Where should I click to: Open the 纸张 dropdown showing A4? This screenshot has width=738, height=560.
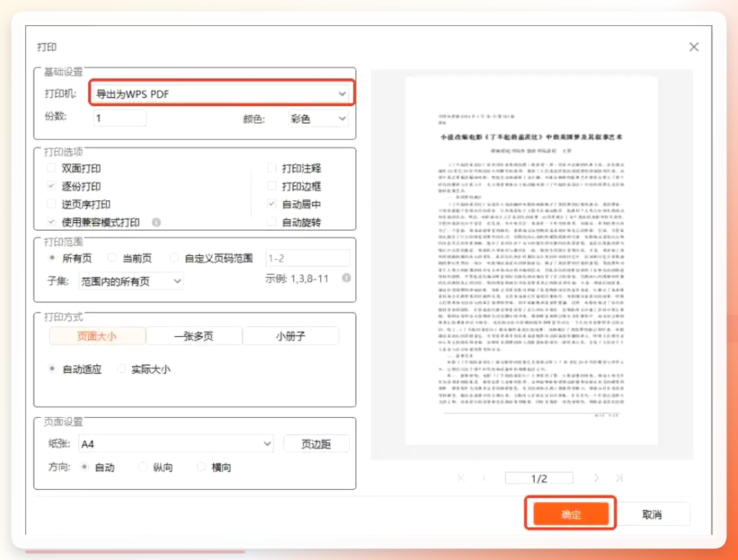[x=176, y=444]
